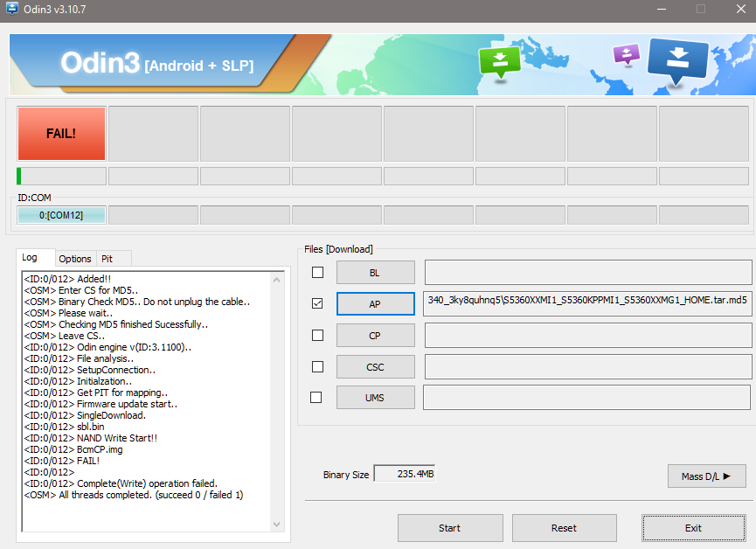
Task: Select log line "<OSM> Enter CS for MD5.."
Action: point(81,290)
